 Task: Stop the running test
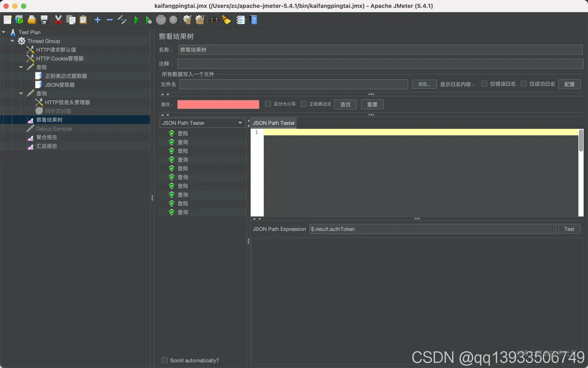[x=161, y=20]
